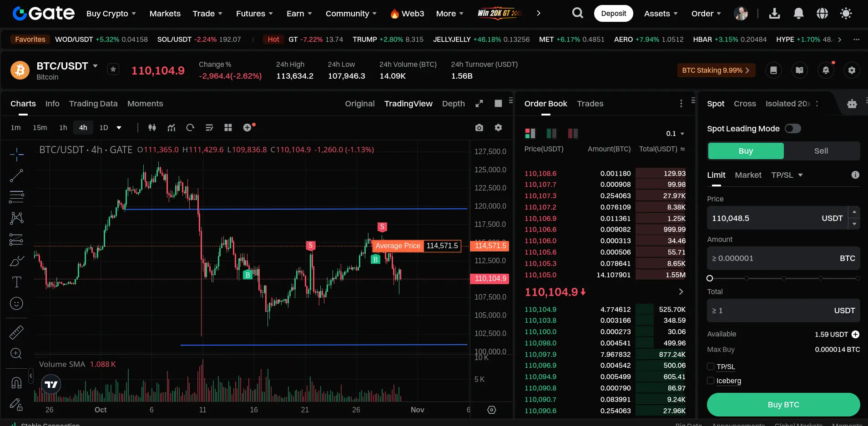
Task: Switch to the Trades tab
Action: [x=590, y=104]
